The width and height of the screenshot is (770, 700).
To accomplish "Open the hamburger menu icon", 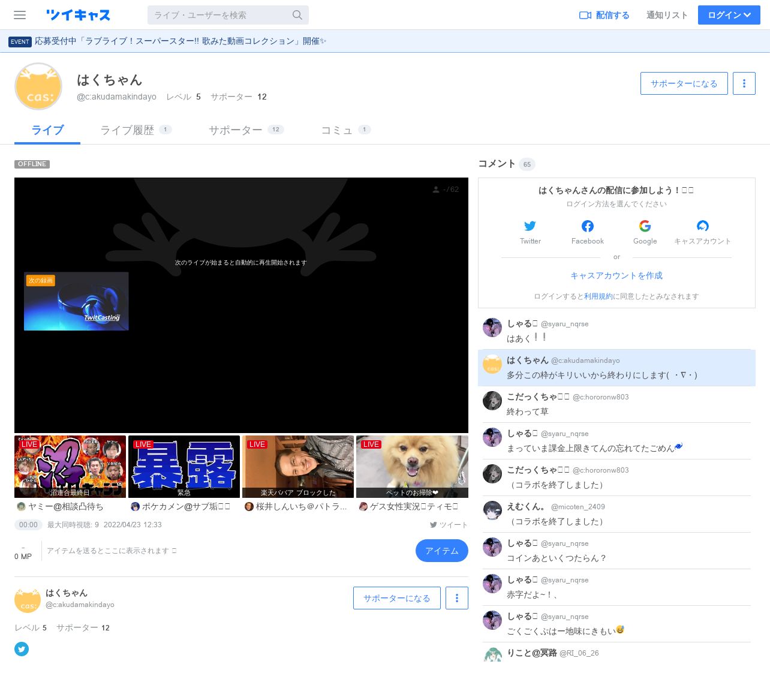I will coord(20,15).
